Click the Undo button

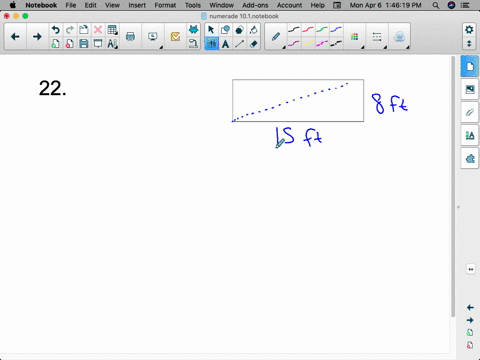(55, 30)
